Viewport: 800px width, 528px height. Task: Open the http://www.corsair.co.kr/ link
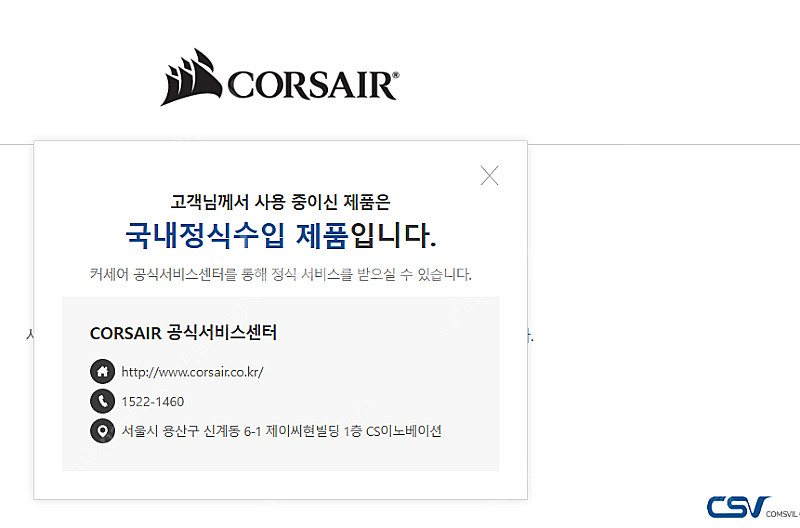click(x=192, y=372)
